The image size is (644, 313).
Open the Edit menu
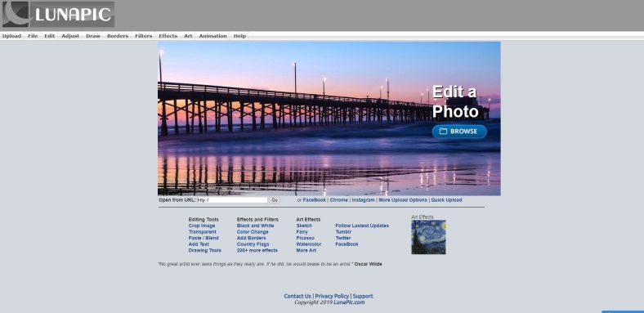pos(49,36)
